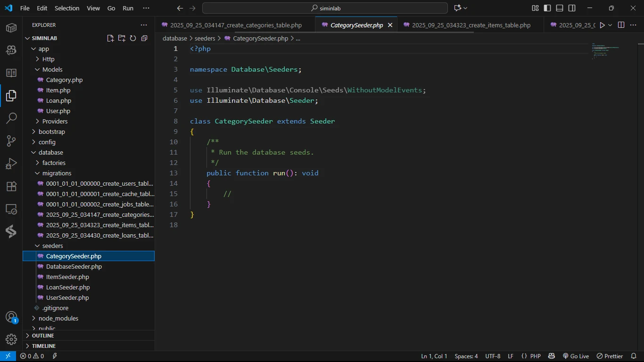Click the New File icon in Explorer
This screenshot has height=362, width=644.
(110, 38)
